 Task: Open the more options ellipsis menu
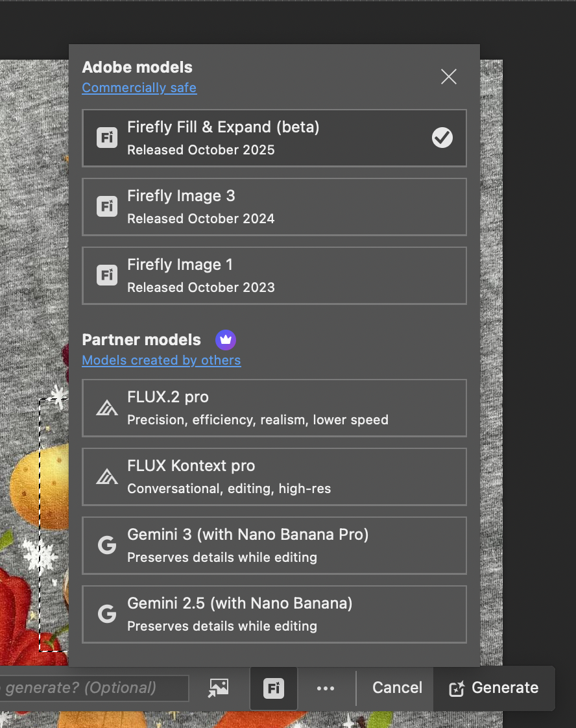tap(326, 688)
